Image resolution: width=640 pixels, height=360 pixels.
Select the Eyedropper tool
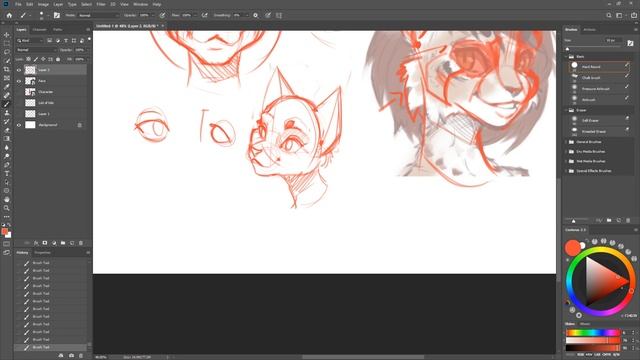(x=7, y=87)
